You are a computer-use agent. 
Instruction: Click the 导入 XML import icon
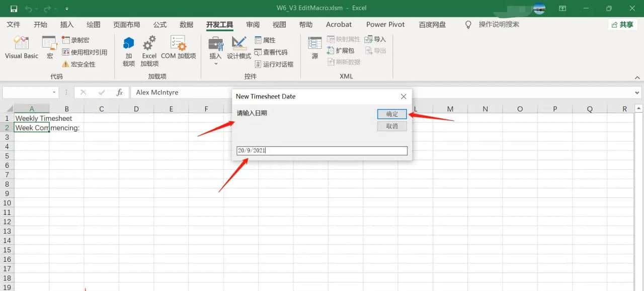point(375,39)
